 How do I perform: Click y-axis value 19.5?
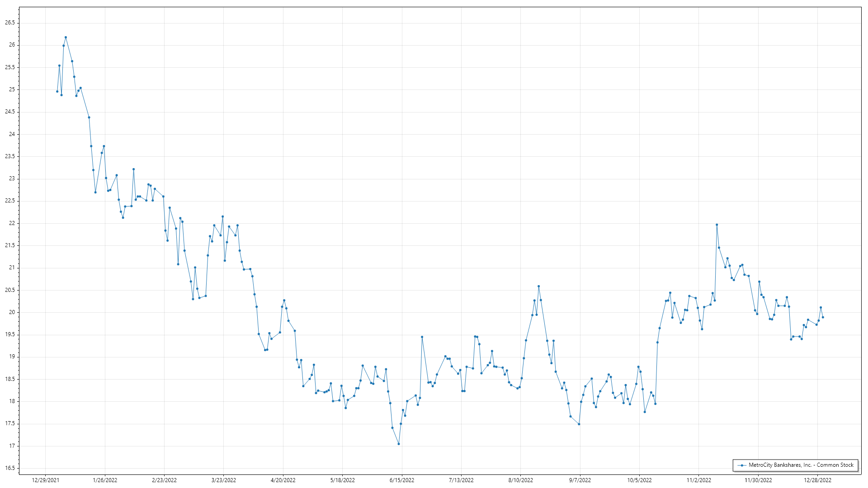(x=10, y=334)
